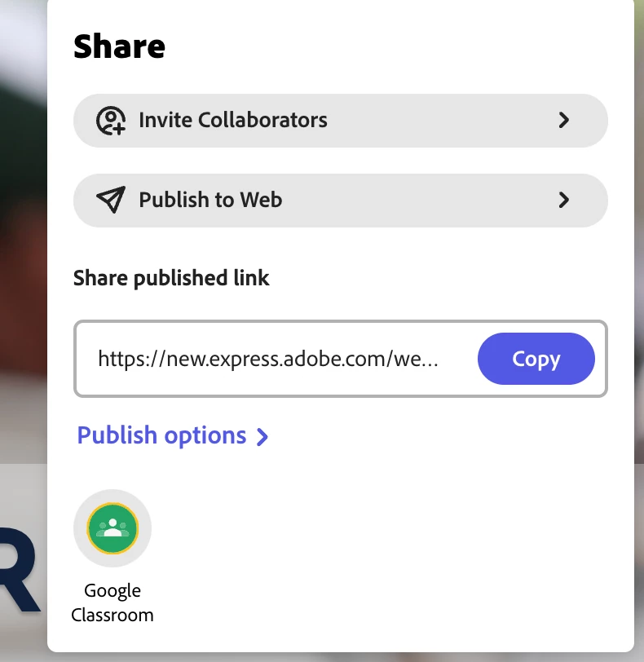The width and height of the screenshot is (644, 662).
Task: Open Publish to Web option
Action: click(x=340, y=200)
